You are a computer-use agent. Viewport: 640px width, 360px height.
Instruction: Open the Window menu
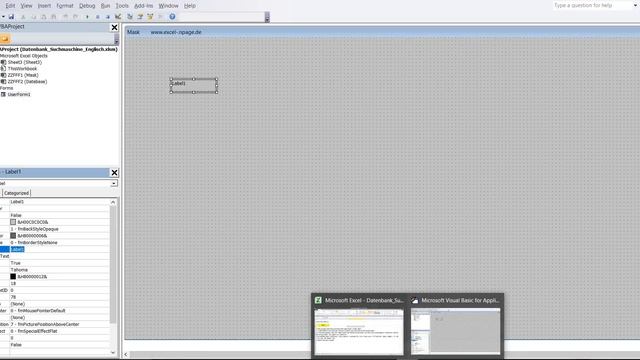pos(168,6)
